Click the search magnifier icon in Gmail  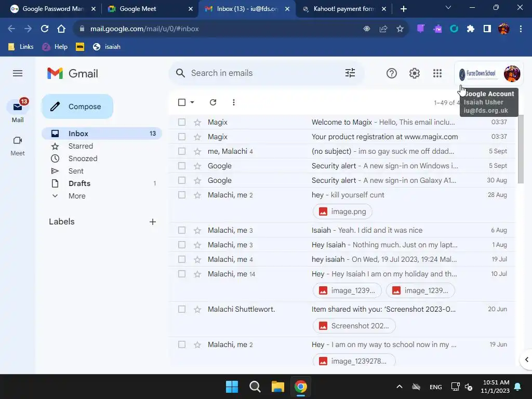point(180,73)
